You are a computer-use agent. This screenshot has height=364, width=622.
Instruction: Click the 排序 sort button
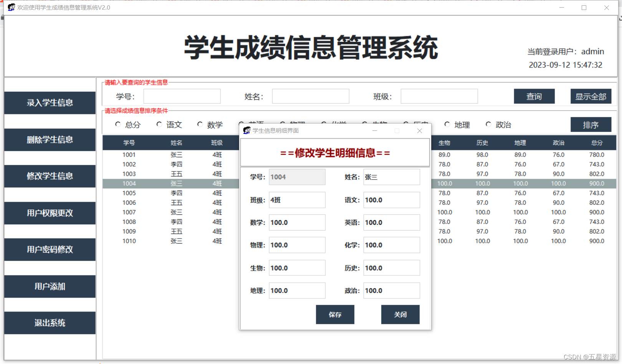pos(591,124)
